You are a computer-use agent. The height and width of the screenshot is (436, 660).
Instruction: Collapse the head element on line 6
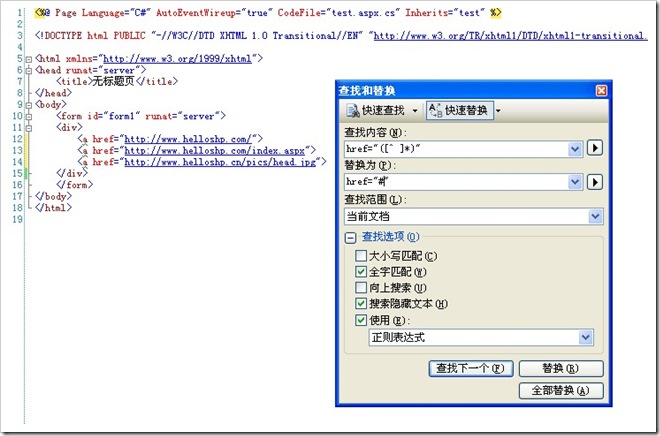click(29, 71)
